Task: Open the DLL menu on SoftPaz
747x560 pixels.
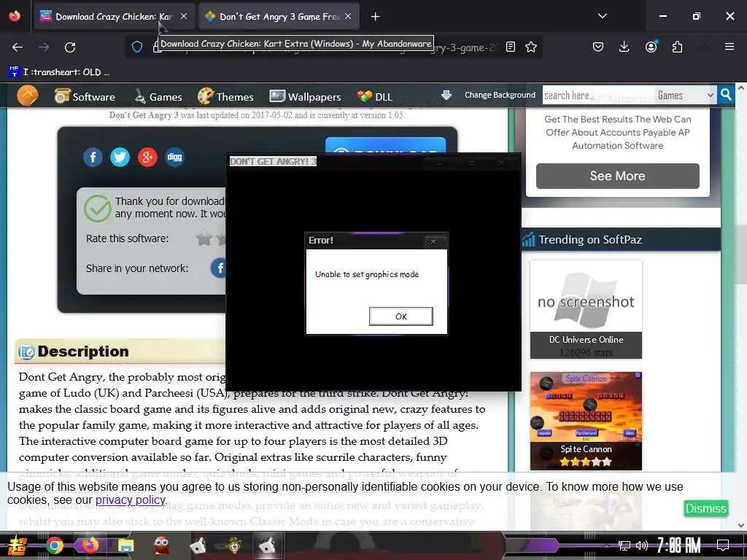Action: click(375, 97)
